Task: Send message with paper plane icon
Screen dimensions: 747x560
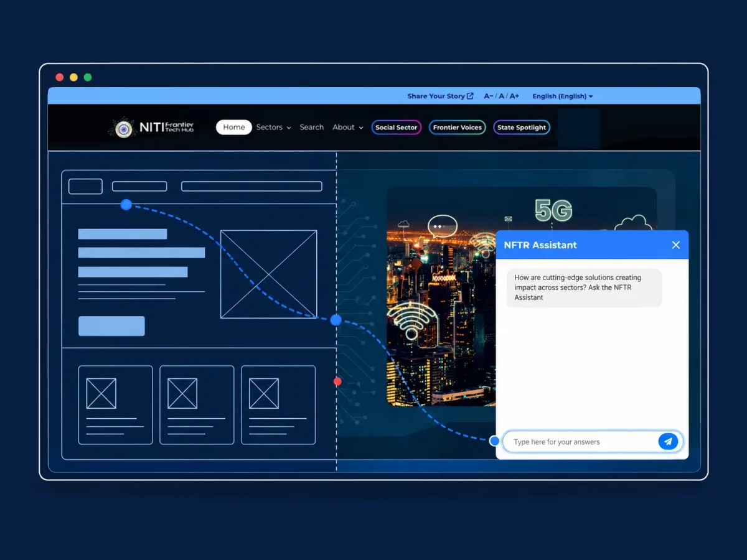Action: click(668, 442)
